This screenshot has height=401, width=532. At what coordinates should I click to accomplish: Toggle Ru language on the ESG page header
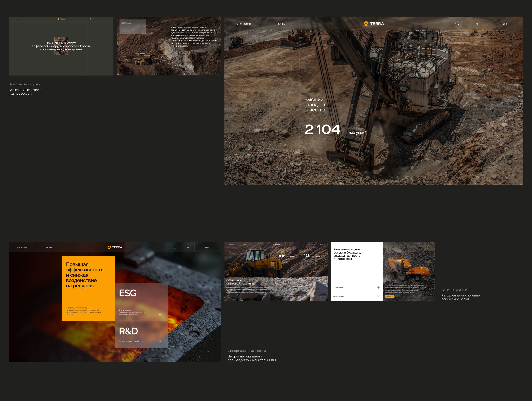188,247
